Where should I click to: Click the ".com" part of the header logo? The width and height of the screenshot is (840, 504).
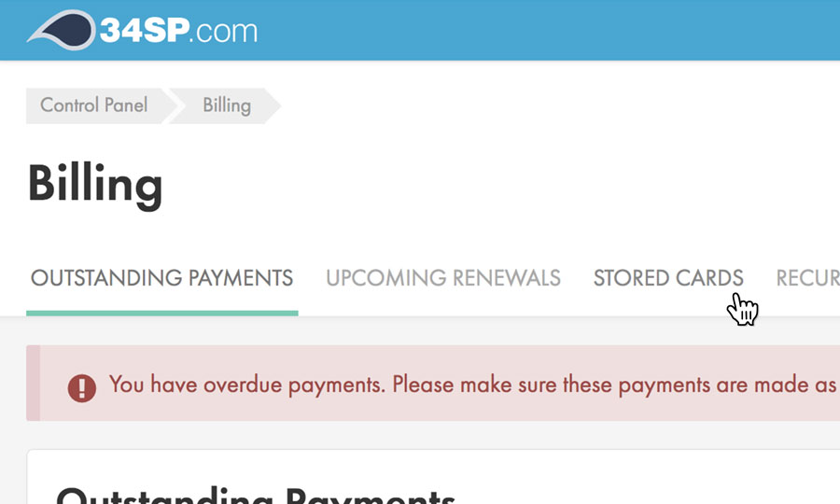point(226,32)
